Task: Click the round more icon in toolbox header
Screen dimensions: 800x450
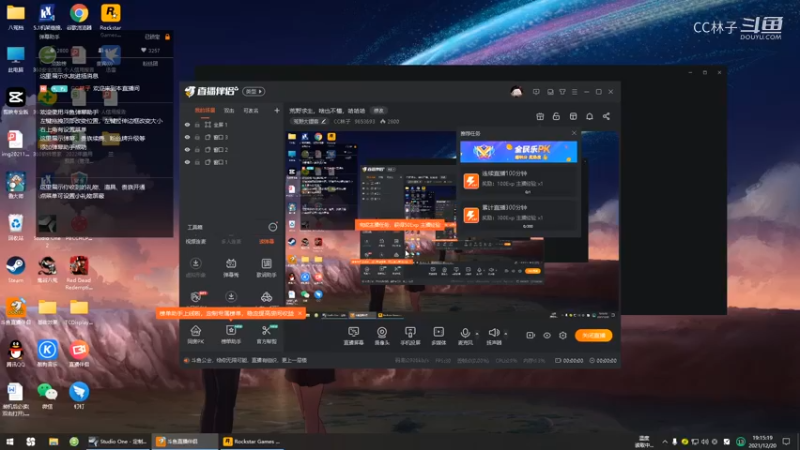Action: point(273,227)
